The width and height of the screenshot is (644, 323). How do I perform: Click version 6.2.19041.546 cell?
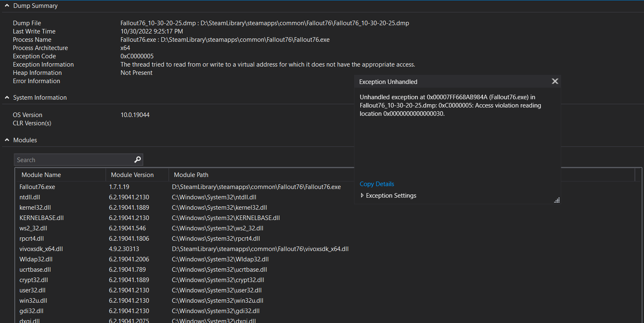128,228
